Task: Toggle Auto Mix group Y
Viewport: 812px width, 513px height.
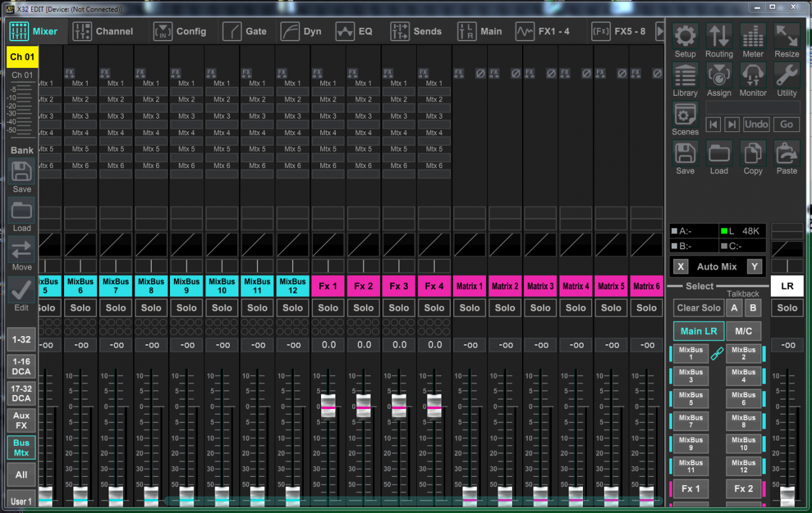Action: (x=754, y=267)
